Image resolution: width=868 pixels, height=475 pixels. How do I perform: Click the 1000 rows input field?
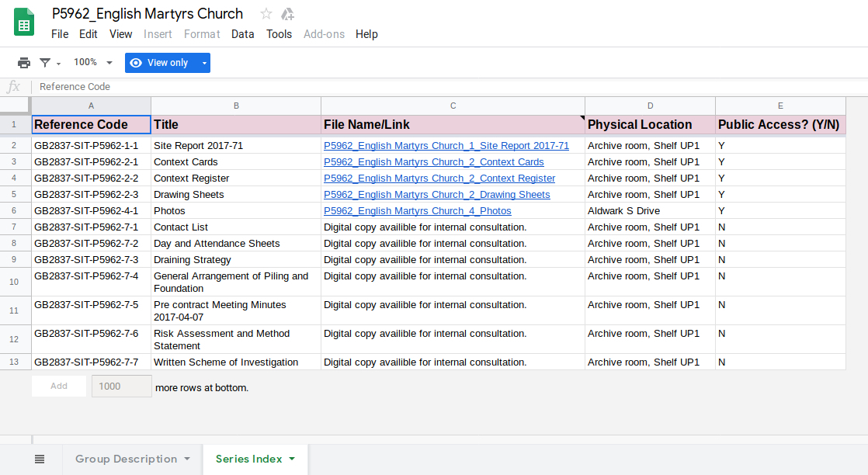pos(121,386)
